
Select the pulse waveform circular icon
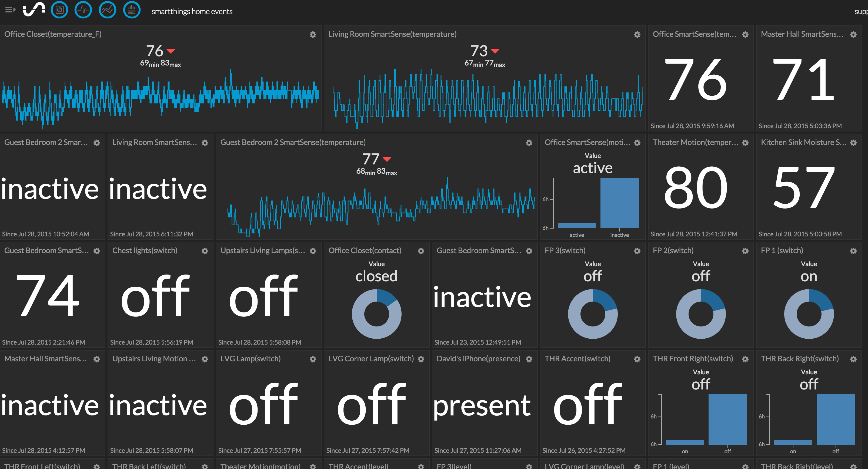coord(83,10)
